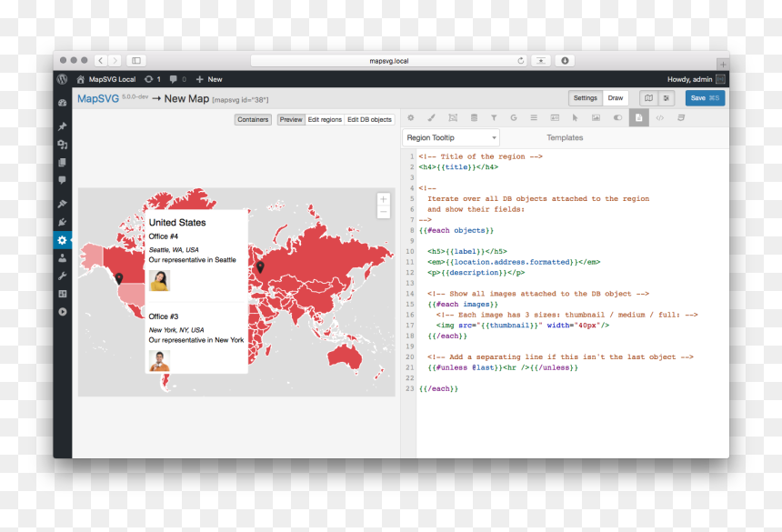This screenshot has width=782, height=532.
Task: Open the Google Maps 'G' tab
Action: 514,118
